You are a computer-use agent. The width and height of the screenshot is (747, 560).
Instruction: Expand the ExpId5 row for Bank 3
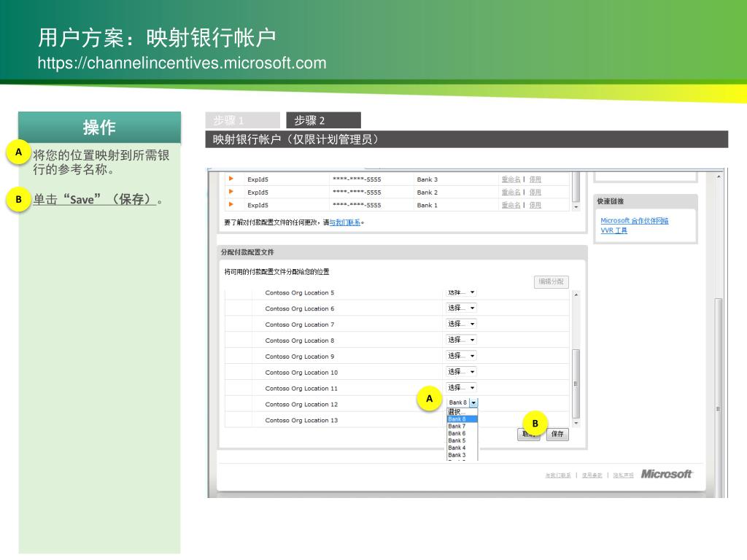231,179
